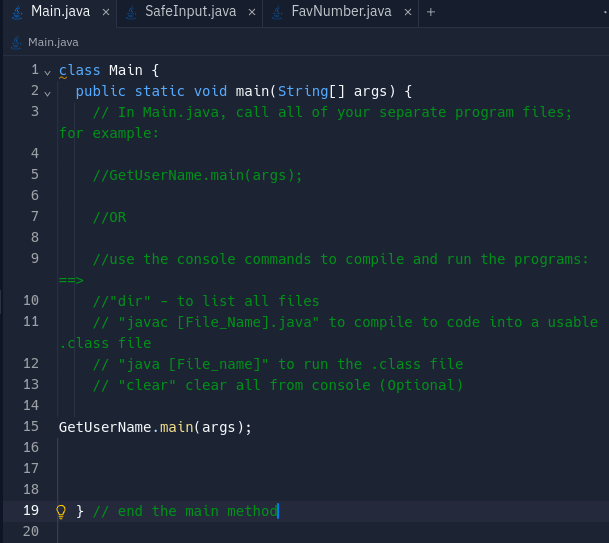Collapse the main method fold arrow
Screen dimensions: 609x543
point(47,94)
